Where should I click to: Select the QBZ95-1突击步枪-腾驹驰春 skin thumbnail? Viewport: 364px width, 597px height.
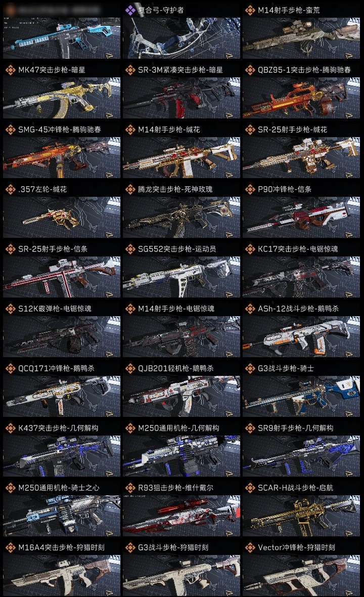[x=301, y=98]
